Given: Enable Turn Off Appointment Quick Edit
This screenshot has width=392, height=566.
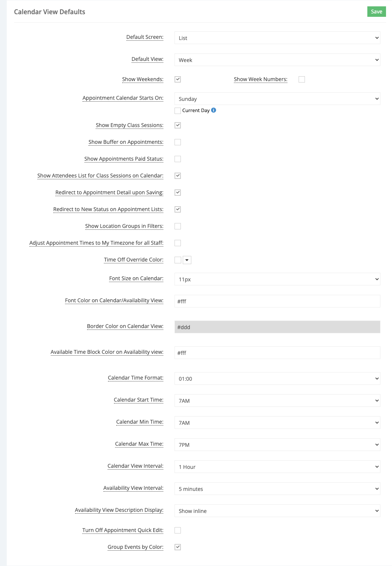Looking at the screenshot, I should pyautogui.click(x=178, y=530).
